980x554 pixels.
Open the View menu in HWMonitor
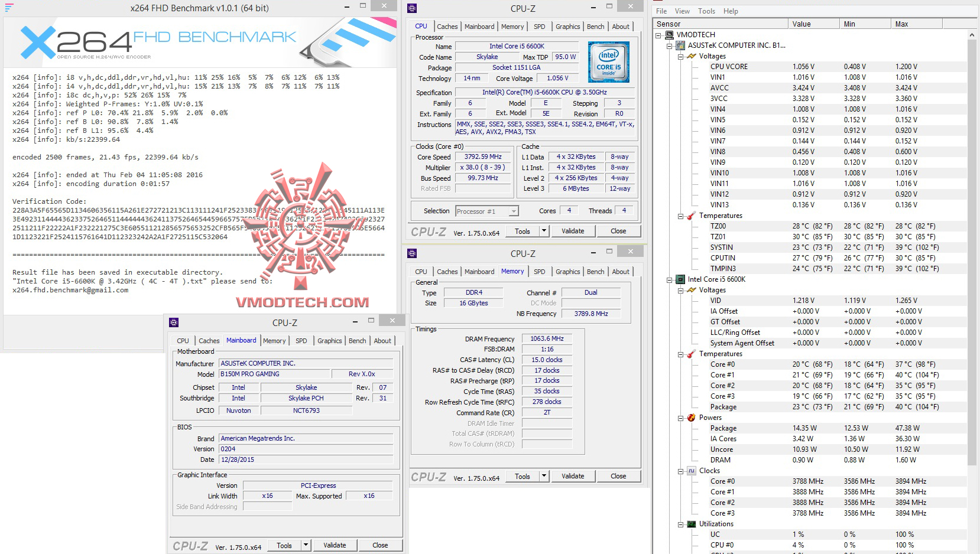click(x=682, y=11)
